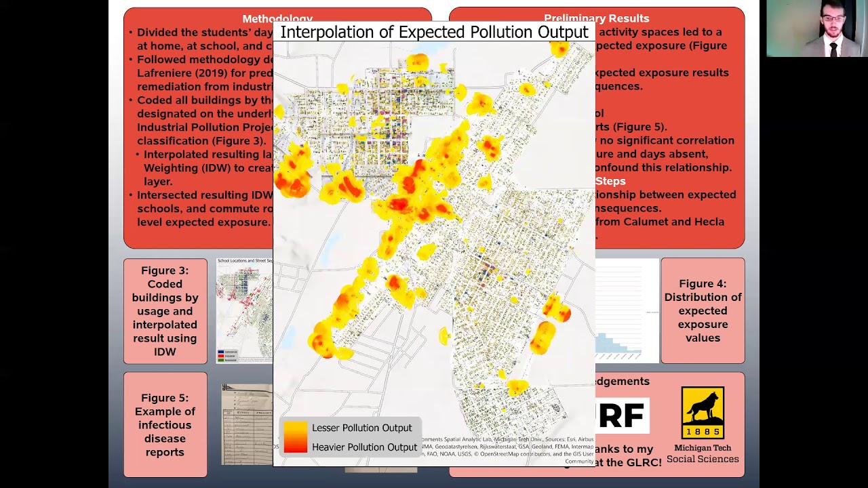Click the 'Coded all buildings by' bullet

click(201, 100)
